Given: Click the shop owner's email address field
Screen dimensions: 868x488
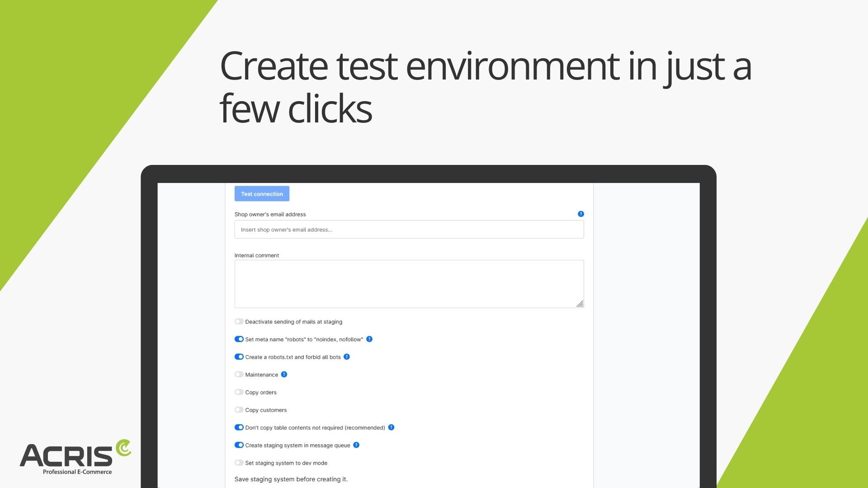Looking at the screenshot, I should coord(409,230).
